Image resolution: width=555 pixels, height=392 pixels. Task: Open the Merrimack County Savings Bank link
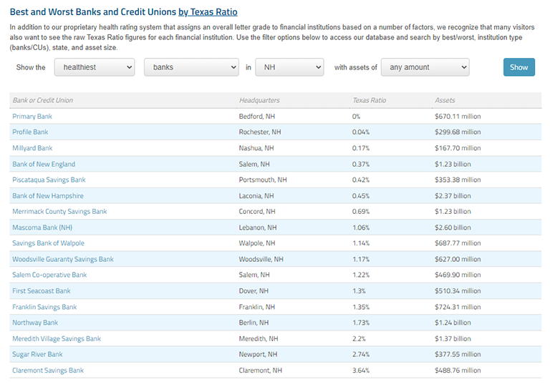(x=59, y=211)
